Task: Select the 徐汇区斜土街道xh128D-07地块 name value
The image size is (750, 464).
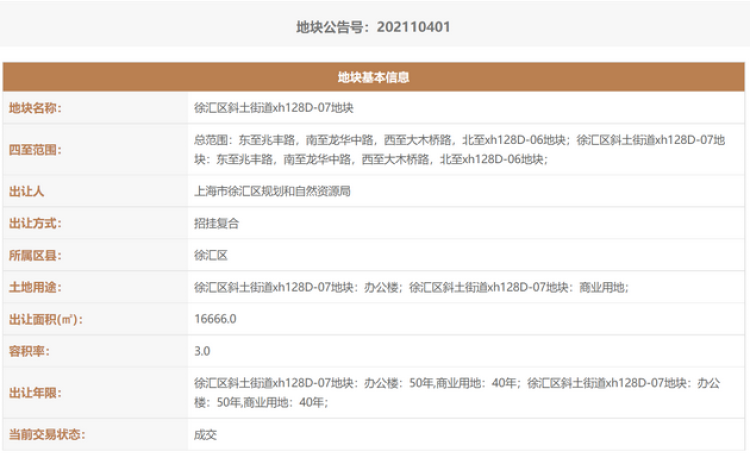Action: coord(273,106)
